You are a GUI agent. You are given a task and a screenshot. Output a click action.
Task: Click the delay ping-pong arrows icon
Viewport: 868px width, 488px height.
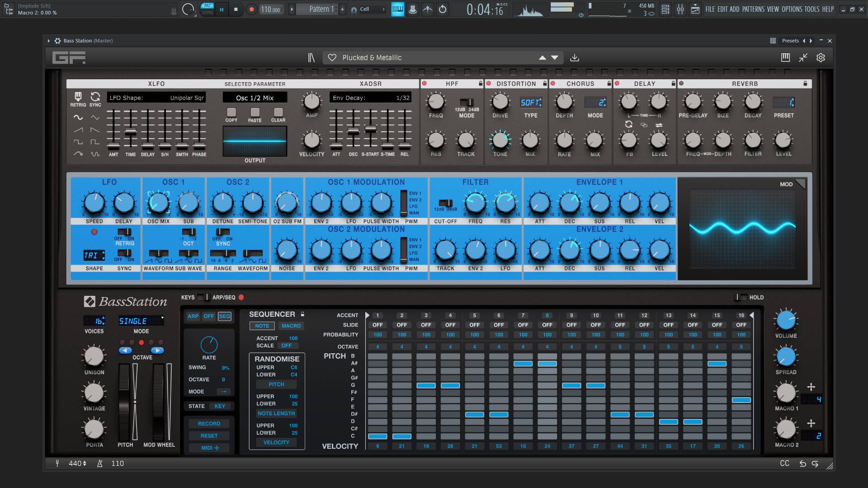(659, 125)
